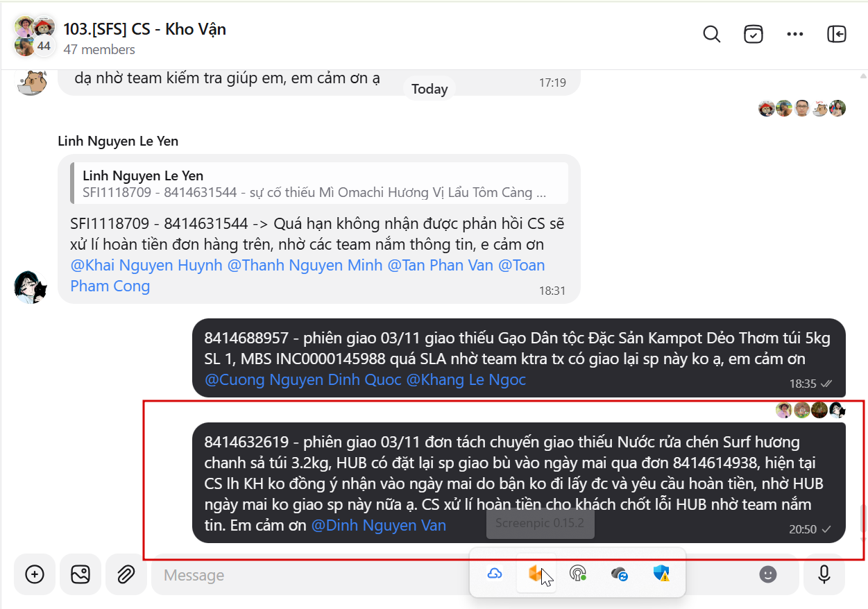Open the calendar/tasks icon in header
Screen dimensions: 868x609
(754, 34)
